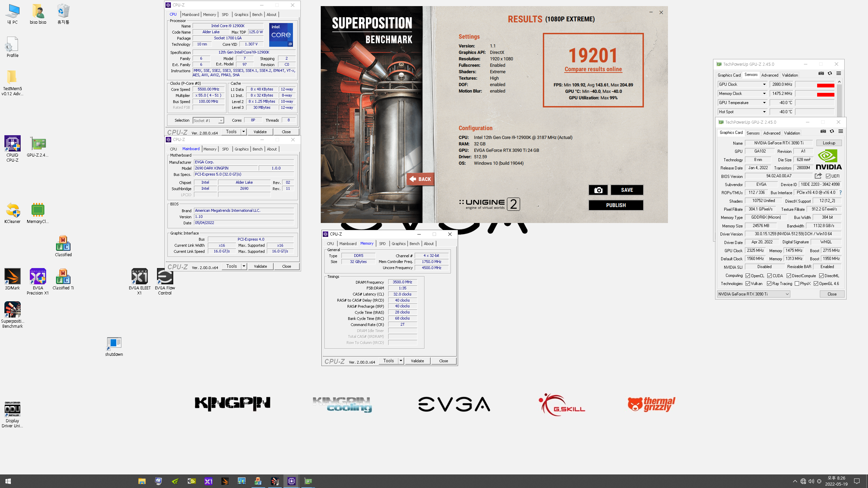Select the GPU-Z desktop shortcut icon
This screenshot has height=488, width=868.
click(38, 146)
